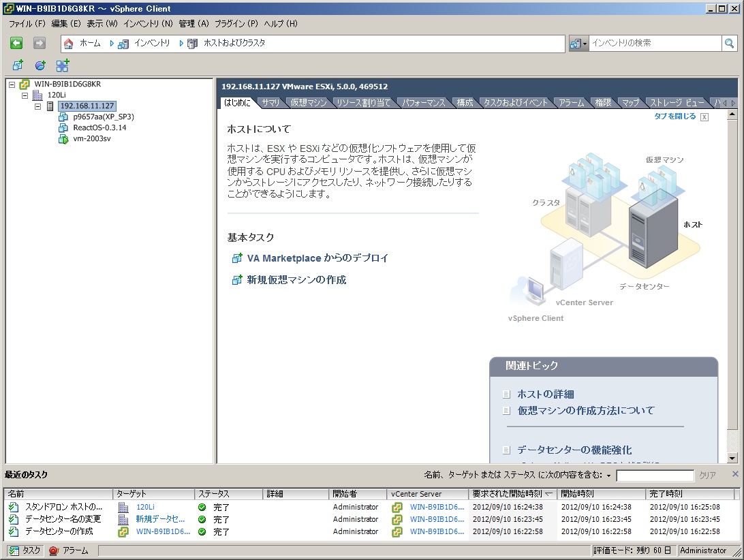
Task: Open the ファイル (F) menu
Action: 27,24
